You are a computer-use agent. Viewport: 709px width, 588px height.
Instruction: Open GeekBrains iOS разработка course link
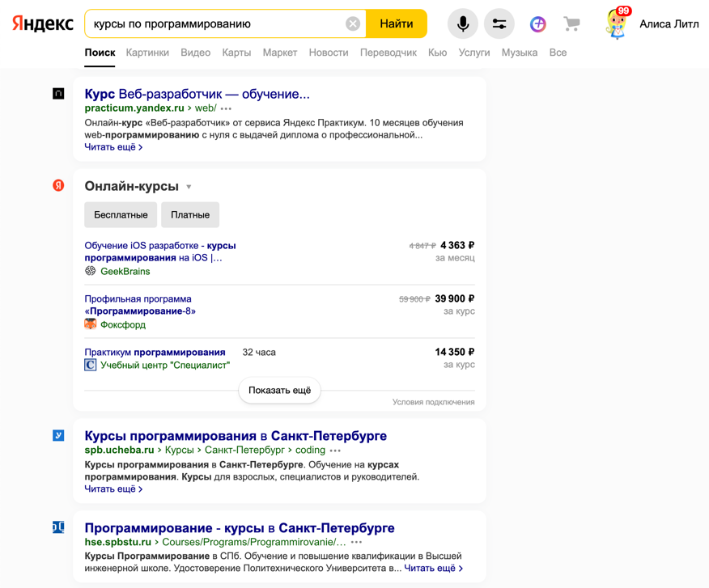160,252
